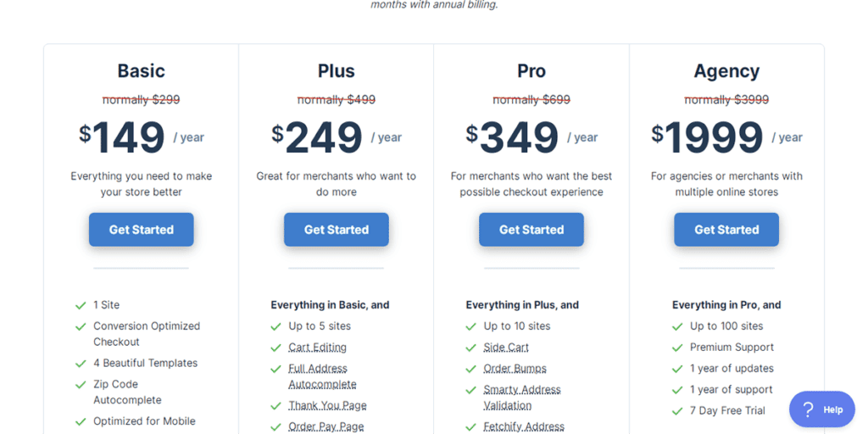Click Get Started under Basic plan

click(141, 230)
